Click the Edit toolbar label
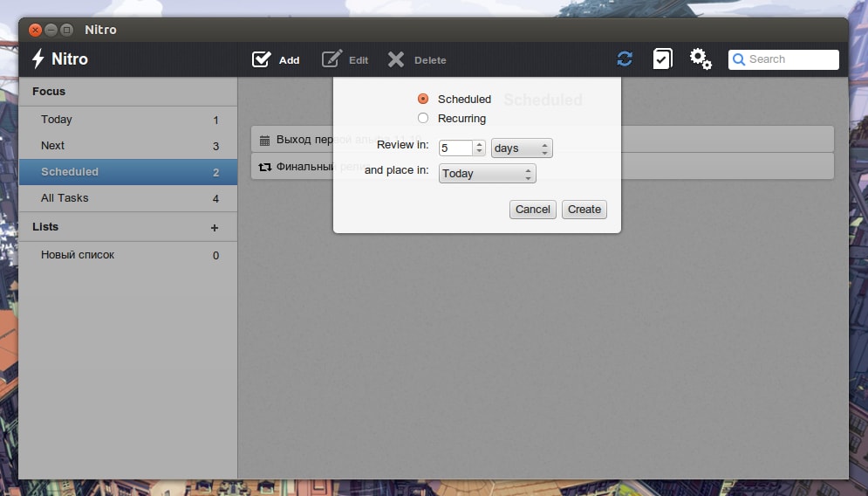Screen dimensions: 868x496 click(359, 60)
